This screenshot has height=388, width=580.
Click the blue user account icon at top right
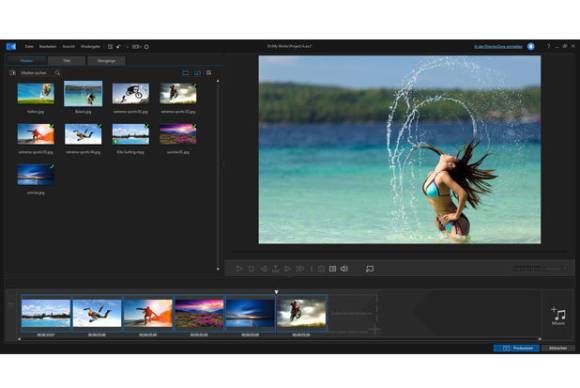[531, 46]
